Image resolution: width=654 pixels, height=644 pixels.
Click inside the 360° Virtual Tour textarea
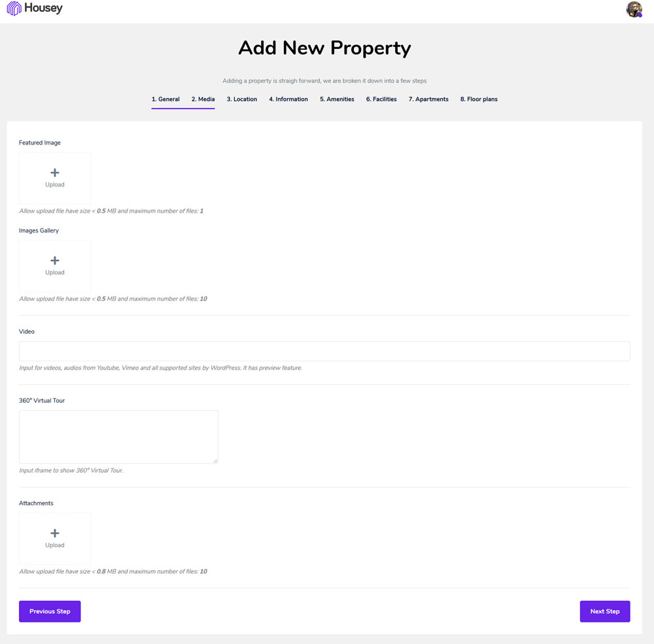coord(118,437)
